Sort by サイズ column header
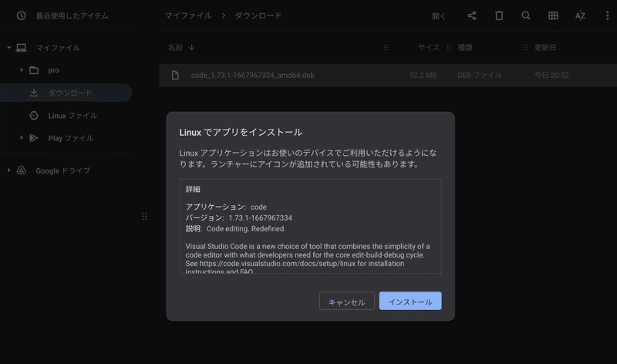Image resolution: width=617 pixels, height=364 pixels. click(x=428, y=48)
